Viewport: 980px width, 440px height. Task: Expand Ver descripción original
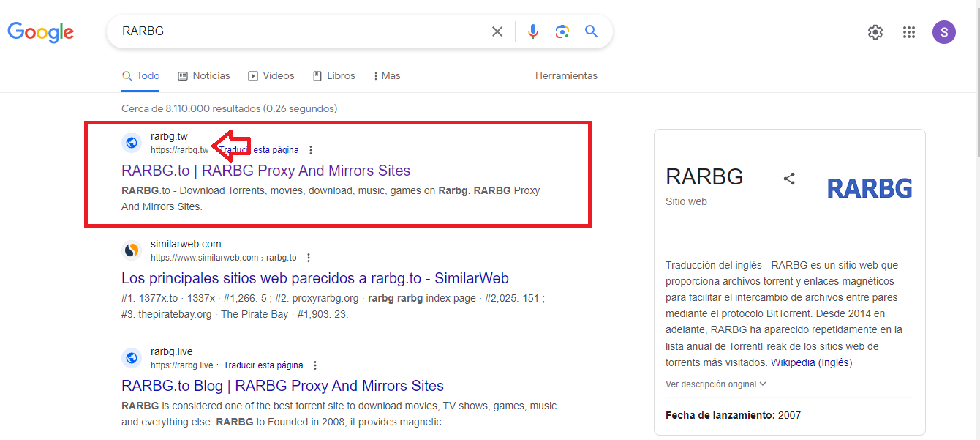[716, 384]
